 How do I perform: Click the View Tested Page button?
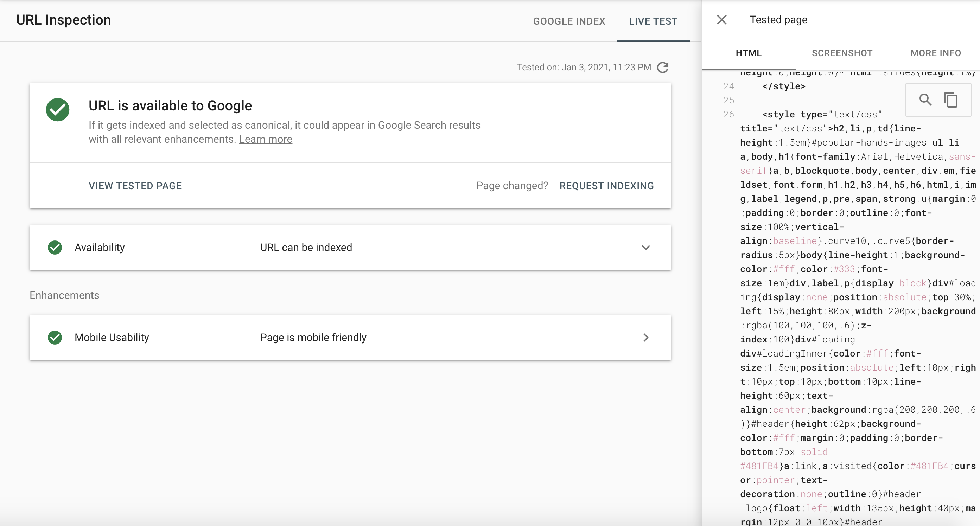[135, 186]
